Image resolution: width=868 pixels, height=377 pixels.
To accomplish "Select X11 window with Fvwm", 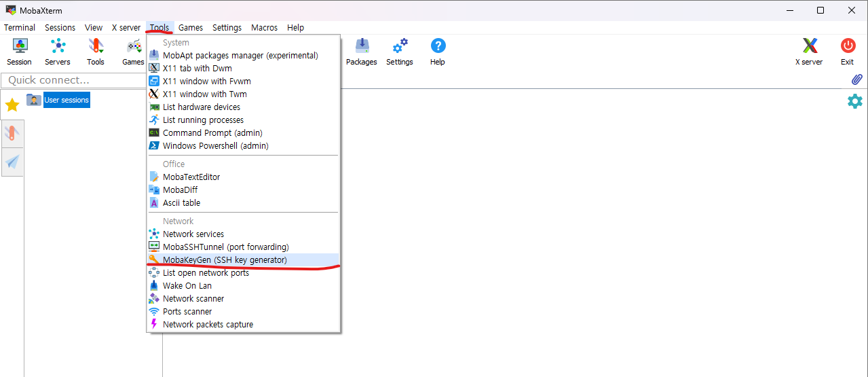I will pyautogui.click(x=243, y=82).
